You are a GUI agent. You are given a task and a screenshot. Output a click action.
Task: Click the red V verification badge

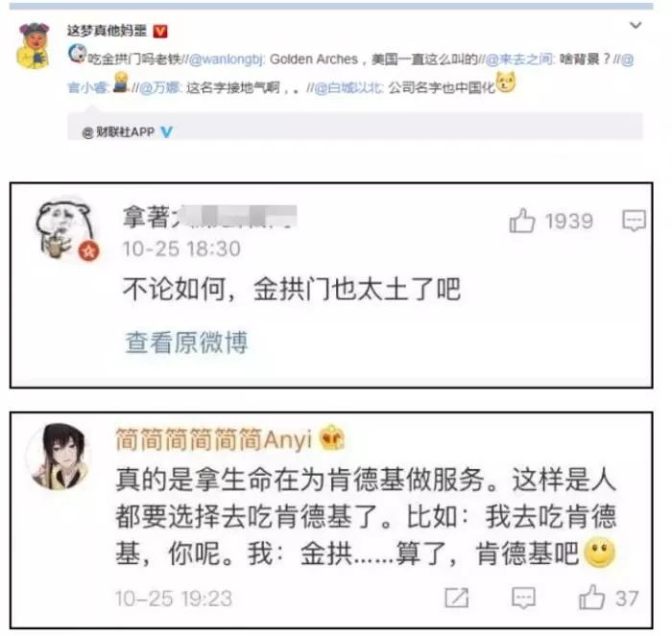point(160,31)
